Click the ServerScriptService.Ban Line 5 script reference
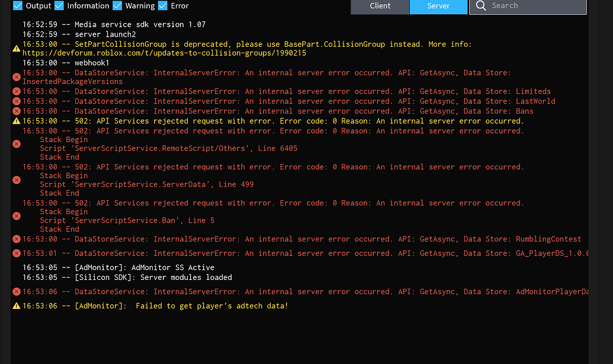This screenshot has width=613, height=364. pyautogui.click(x=130, y=220)
